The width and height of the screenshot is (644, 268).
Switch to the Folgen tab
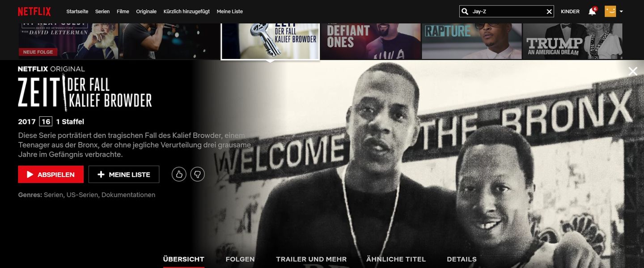pos(240,259)
